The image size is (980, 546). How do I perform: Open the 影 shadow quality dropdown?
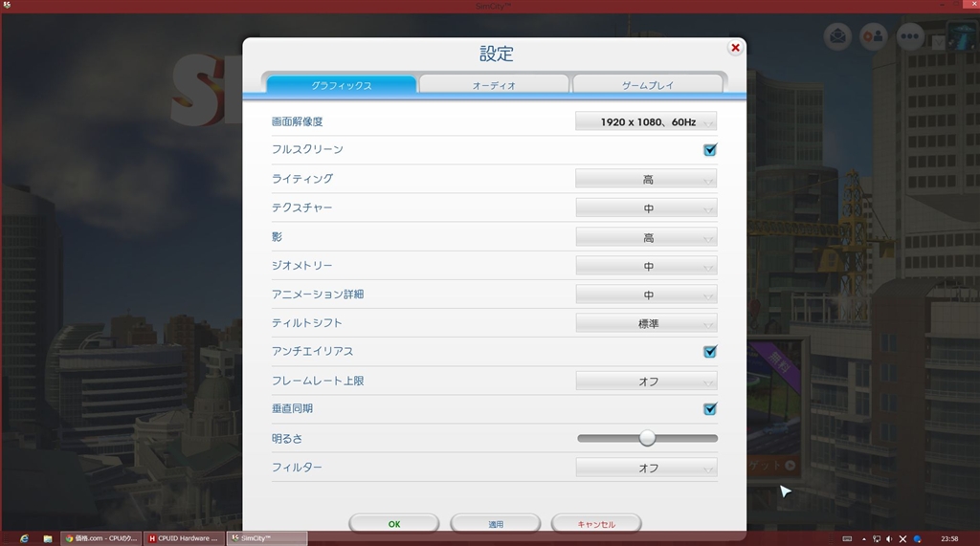646,237
